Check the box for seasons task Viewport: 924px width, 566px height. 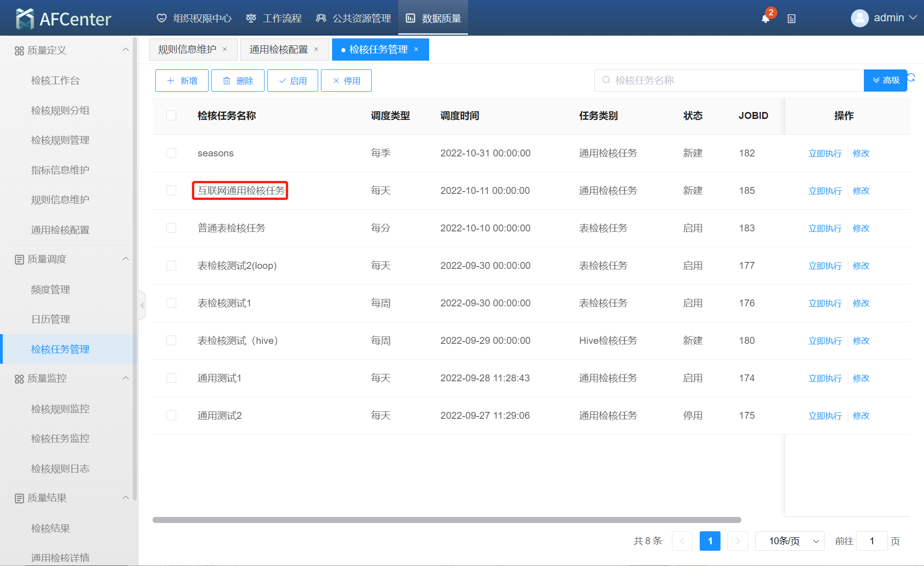pyautogui.click(x=171, y=153)
